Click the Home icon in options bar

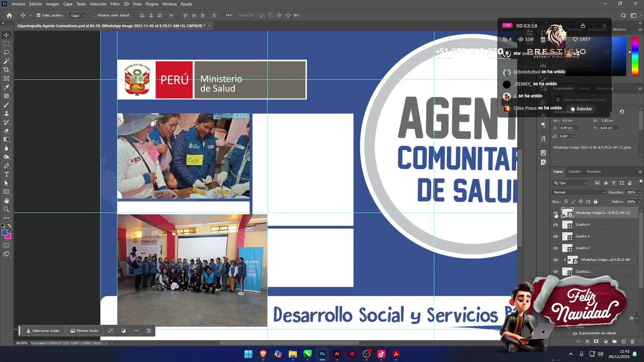tap(9, 15)
